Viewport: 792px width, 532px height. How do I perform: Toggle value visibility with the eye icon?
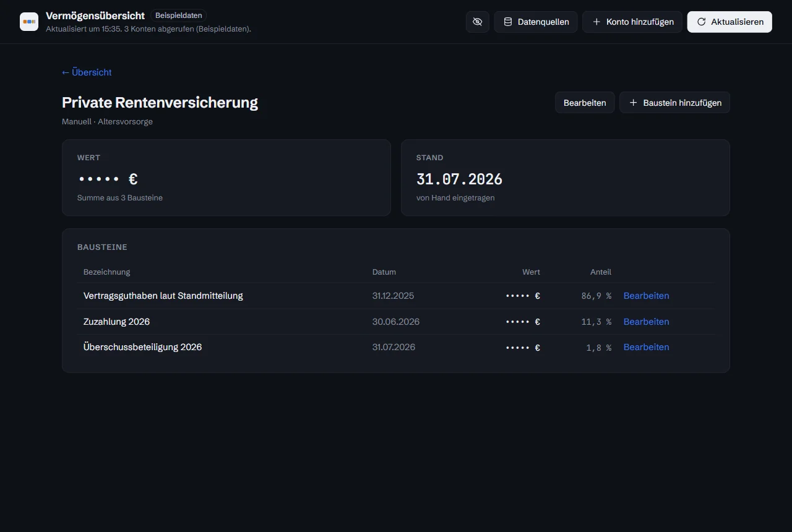click(477, 22)
